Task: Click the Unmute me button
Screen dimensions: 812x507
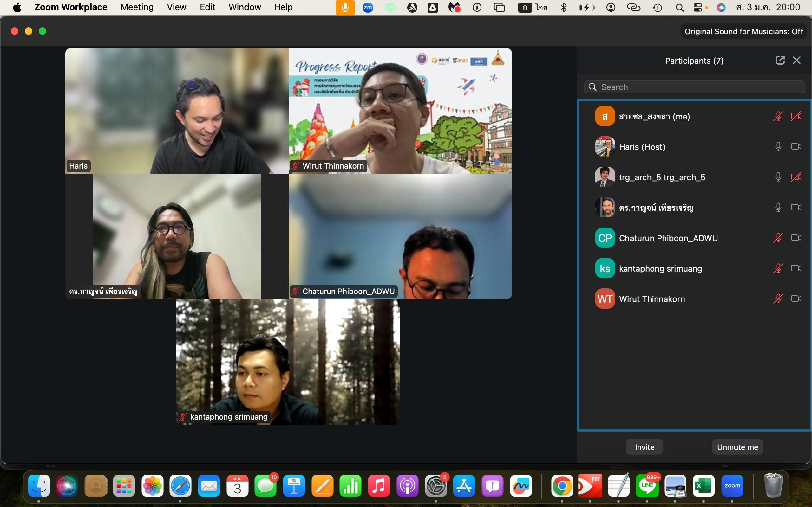Action: (x=737, y=447)
